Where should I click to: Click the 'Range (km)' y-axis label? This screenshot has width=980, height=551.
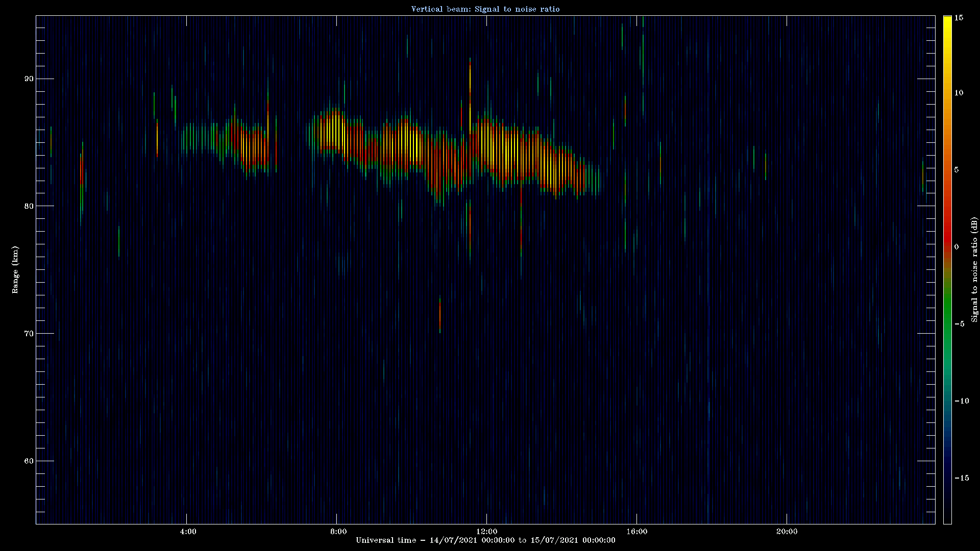15,269
